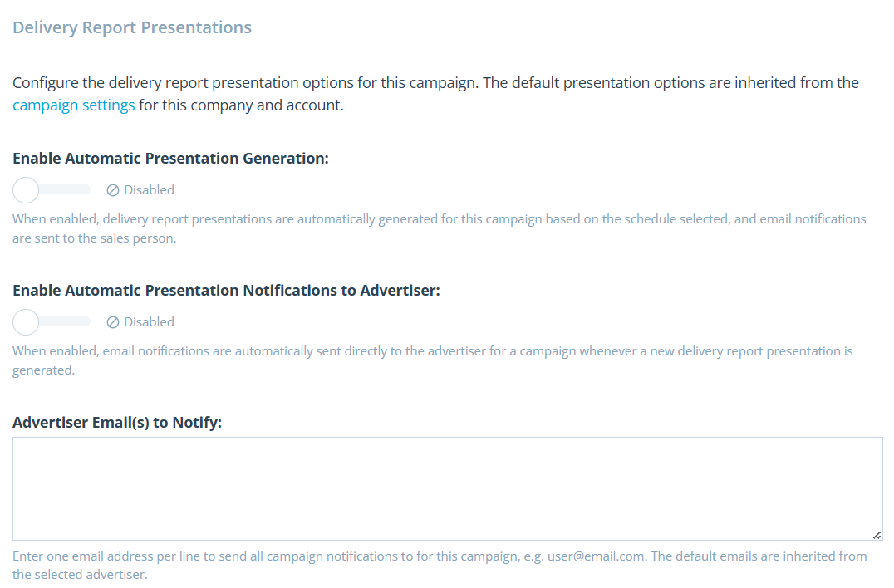Click the Enable Automatic Presentation Generation label
The image size is (894, 588).
pyautogui.click(x=170, y=158)
